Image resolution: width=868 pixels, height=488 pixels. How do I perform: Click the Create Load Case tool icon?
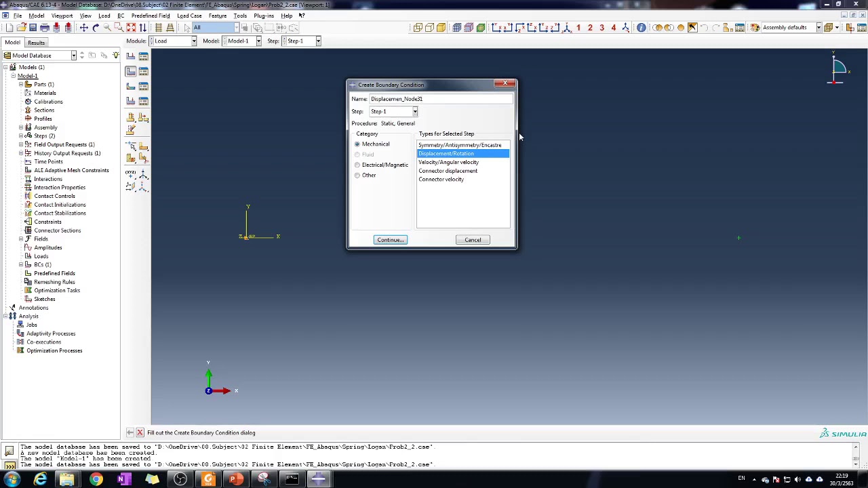point(131,101)
